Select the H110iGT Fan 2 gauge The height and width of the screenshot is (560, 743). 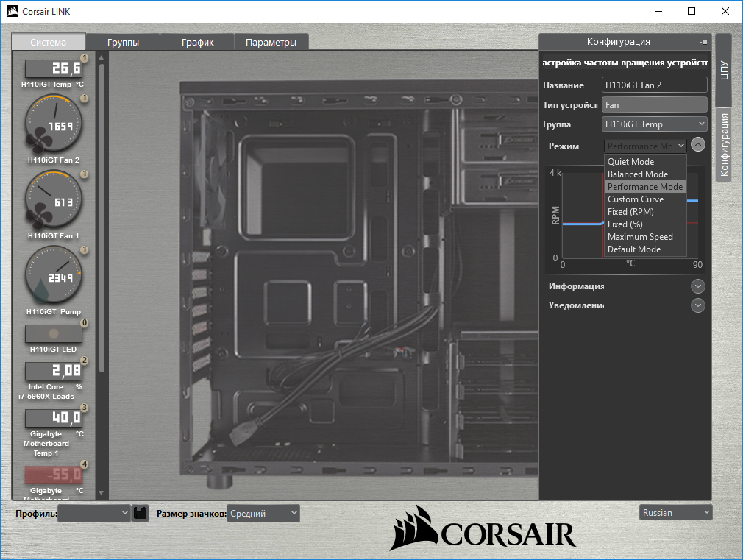point(53,124)
